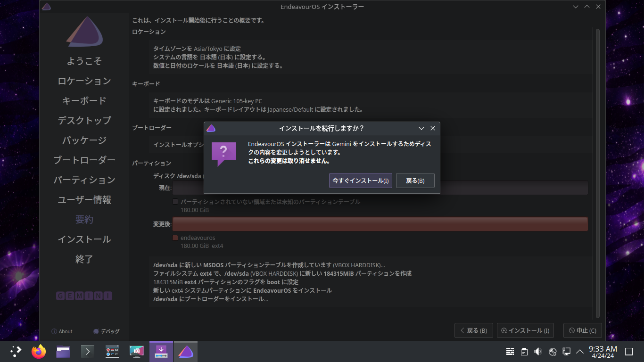
Task: Open the application launcher in the taskbar
Action: pyautogui.click(x=16, y=351)
